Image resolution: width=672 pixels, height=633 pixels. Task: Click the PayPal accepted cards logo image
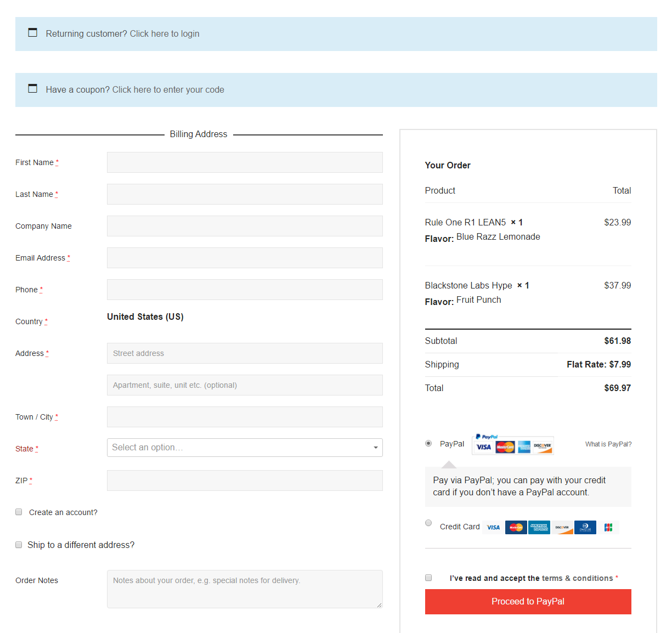(512, 444)
